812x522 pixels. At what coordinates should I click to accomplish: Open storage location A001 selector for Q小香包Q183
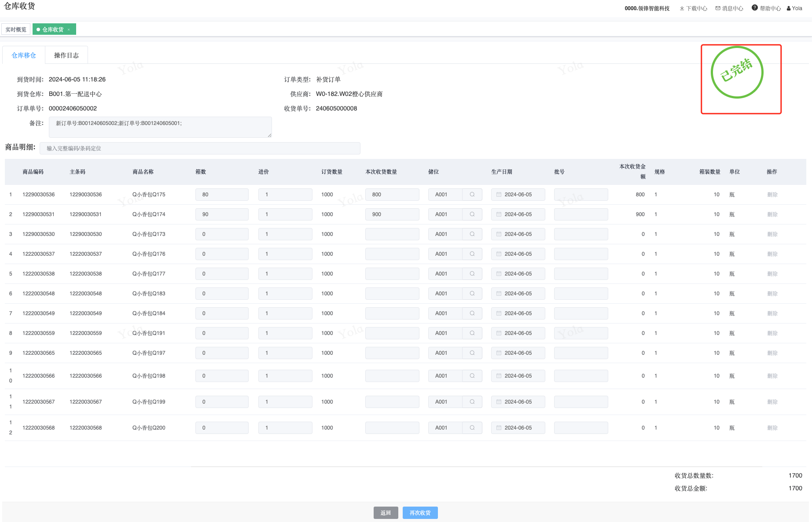point(445,294)
